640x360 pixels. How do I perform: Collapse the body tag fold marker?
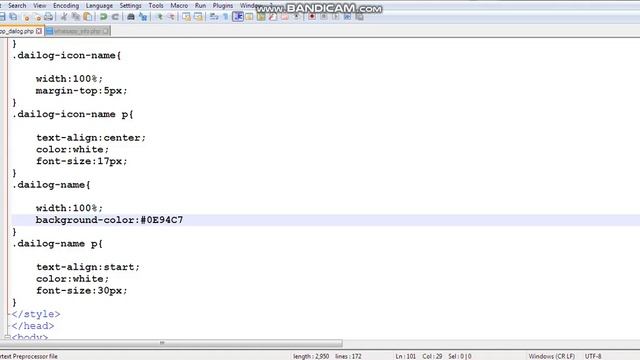coord(7,337)
